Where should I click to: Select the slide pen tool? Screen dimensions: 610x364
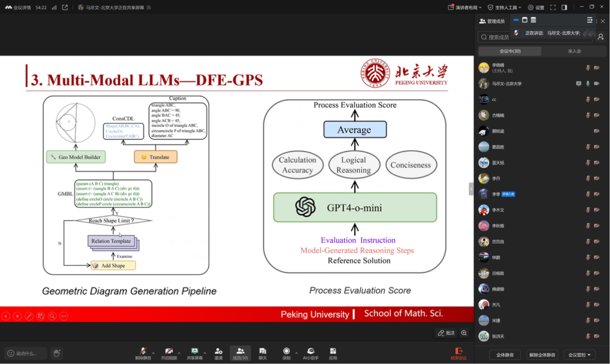coord(29,316)
